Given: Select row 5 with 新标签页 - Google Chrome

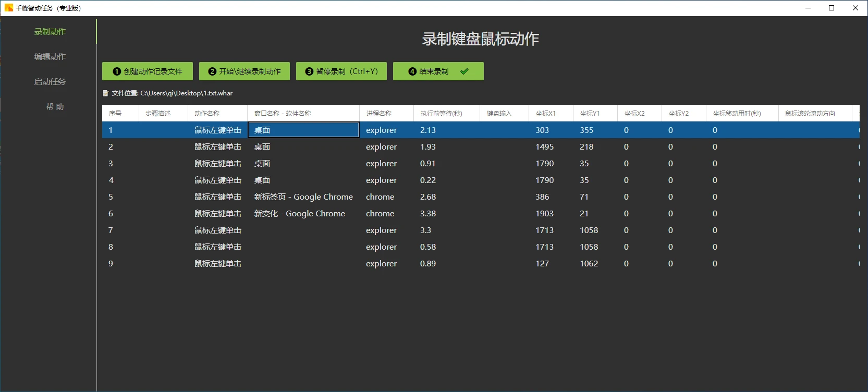Looking at the screenshot, I should (x=303, y=197).
